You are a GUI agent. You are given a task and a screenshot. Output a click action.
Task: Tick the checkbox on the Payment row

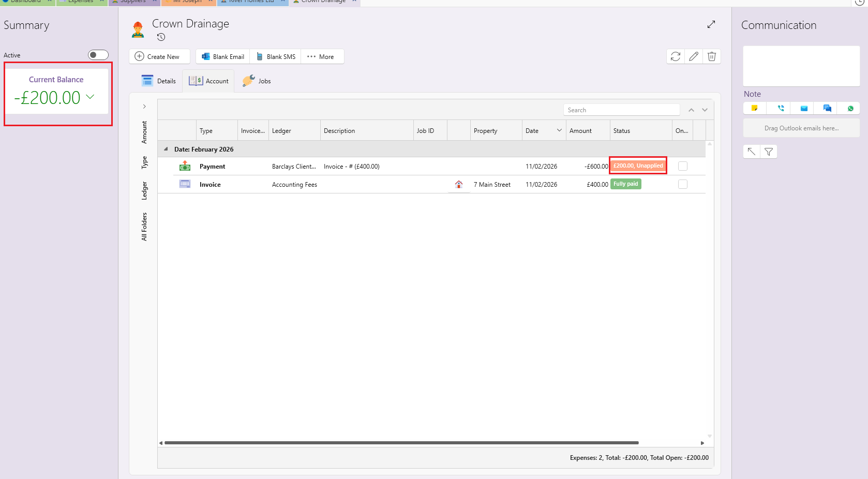tap(683, 166)
